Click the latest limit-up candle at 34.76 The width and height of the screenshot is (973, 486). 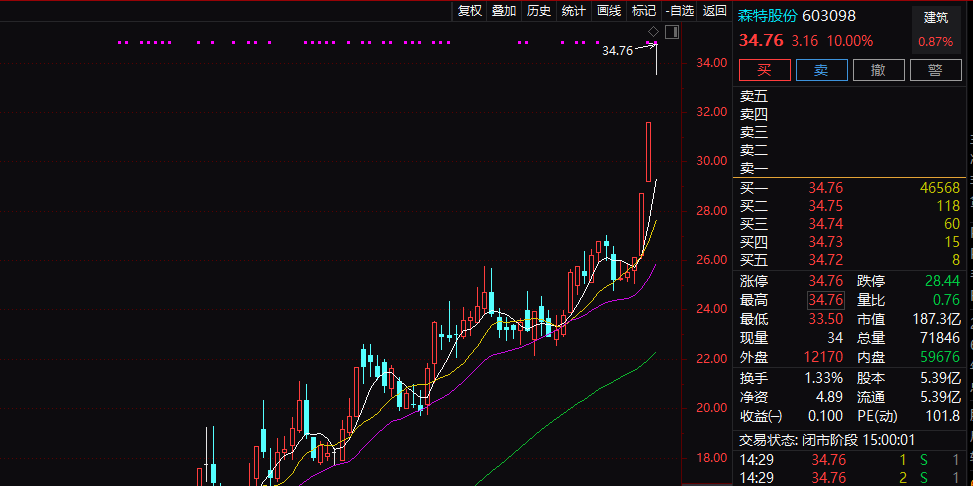click(x=656, y=60)
